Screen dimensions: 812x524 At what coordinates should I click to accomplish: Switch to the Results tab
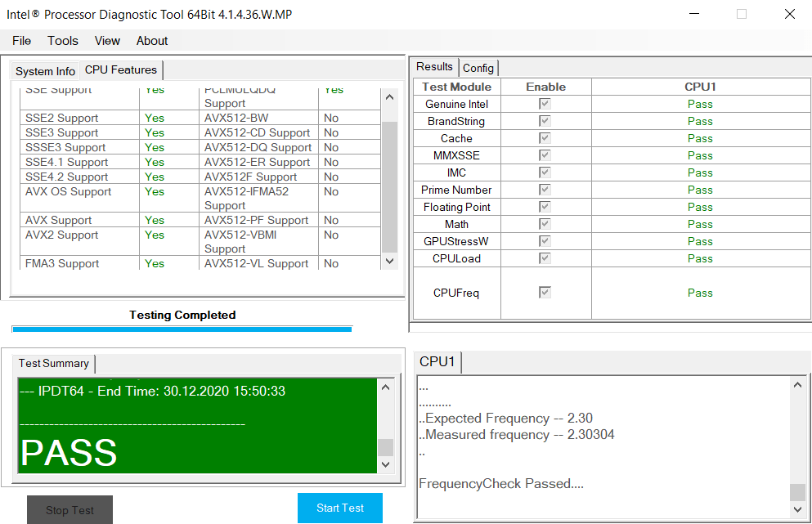434,67
